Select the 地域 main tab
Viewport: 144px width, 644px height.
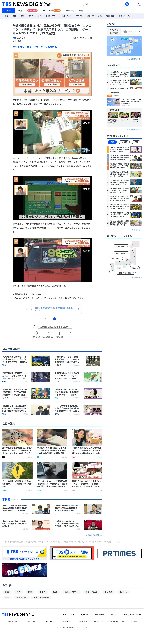[81, 11]
